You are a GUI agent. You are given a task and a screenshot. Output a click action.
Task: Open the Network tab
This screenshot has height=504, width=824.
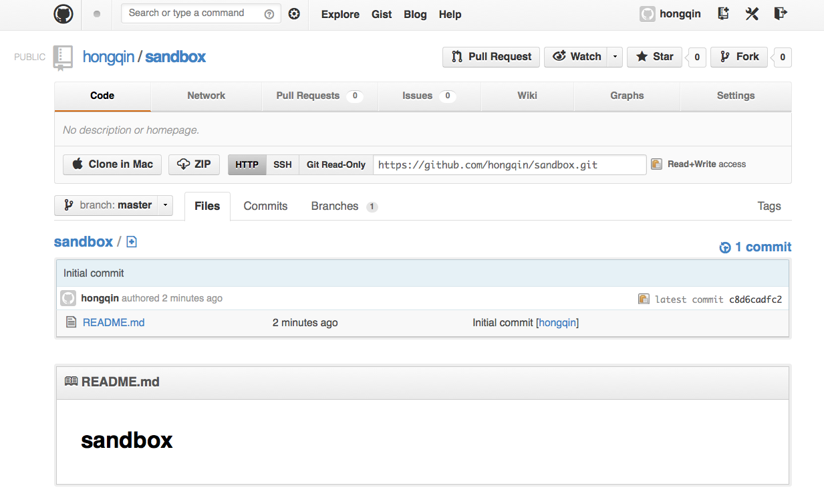206,96
